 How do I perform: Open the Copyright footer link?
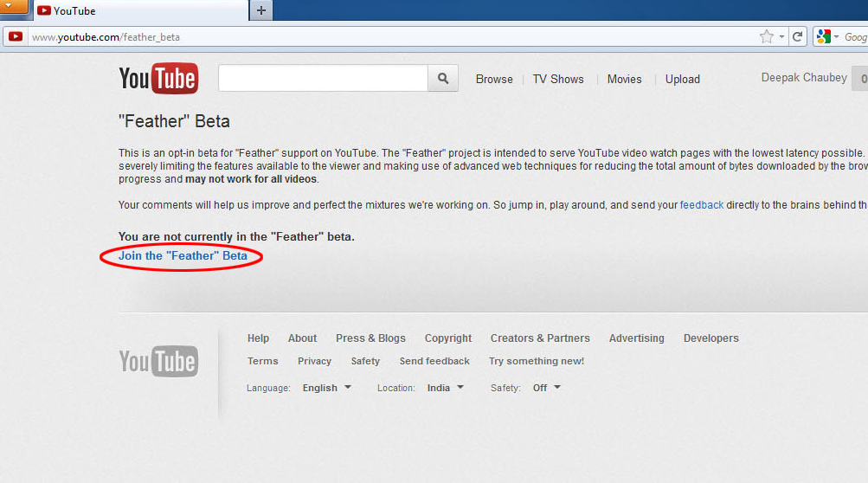pyautogui.click(x=447, y=338)
